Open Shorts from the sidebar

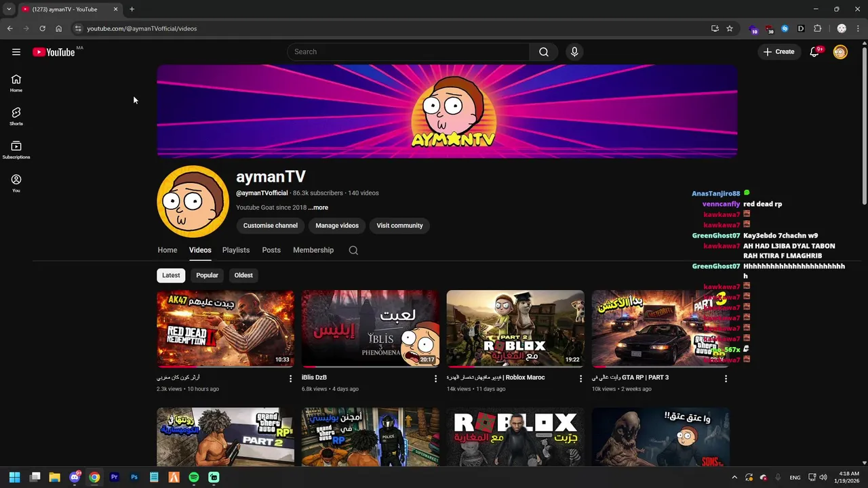[16, 117]
